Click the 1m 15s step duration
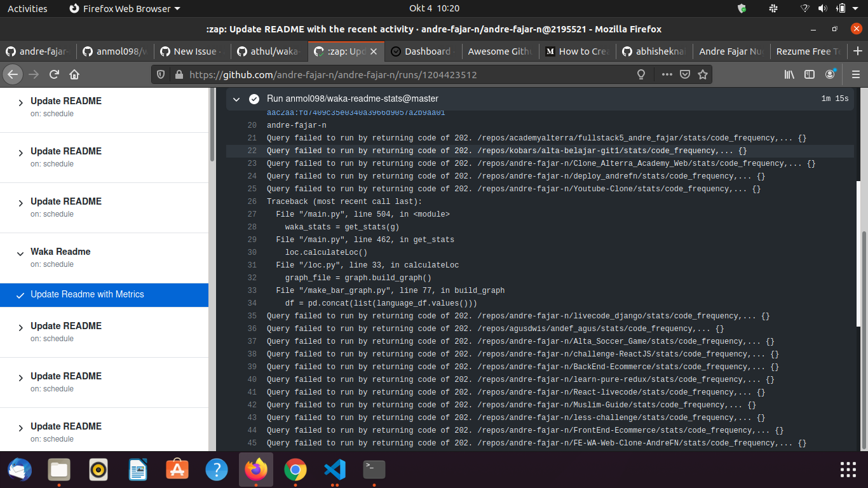The width and height of the screenshot is (868, 488). 835,99
